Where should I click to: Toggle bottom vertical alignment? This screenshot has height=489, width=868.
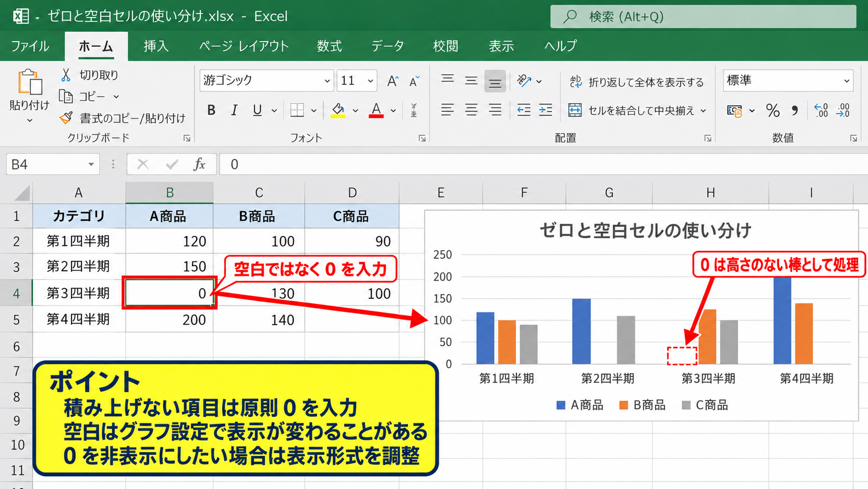pyautogui.click(x=495, y=81)
